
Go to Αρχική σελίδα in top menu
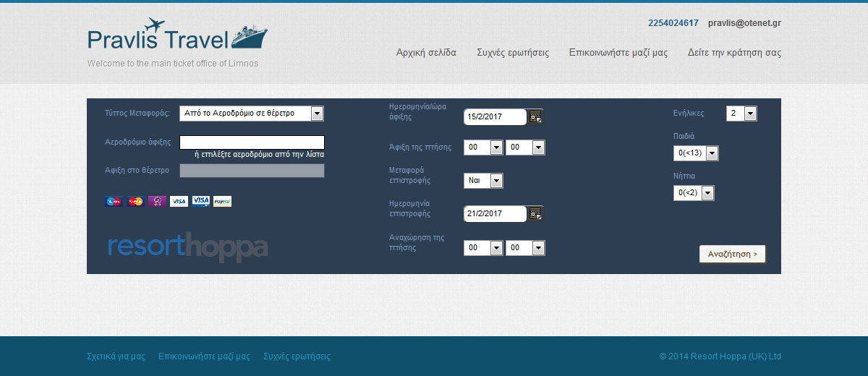[426, 53]
